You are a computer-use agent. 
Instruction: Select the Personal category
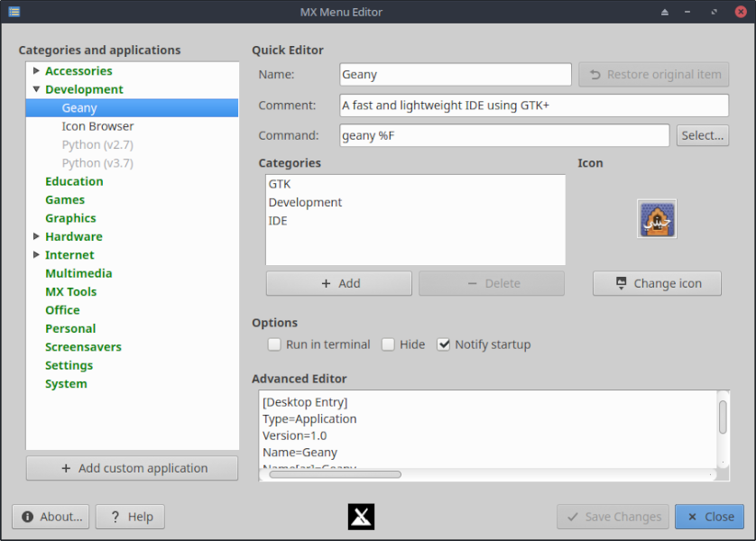click(70, 328)
